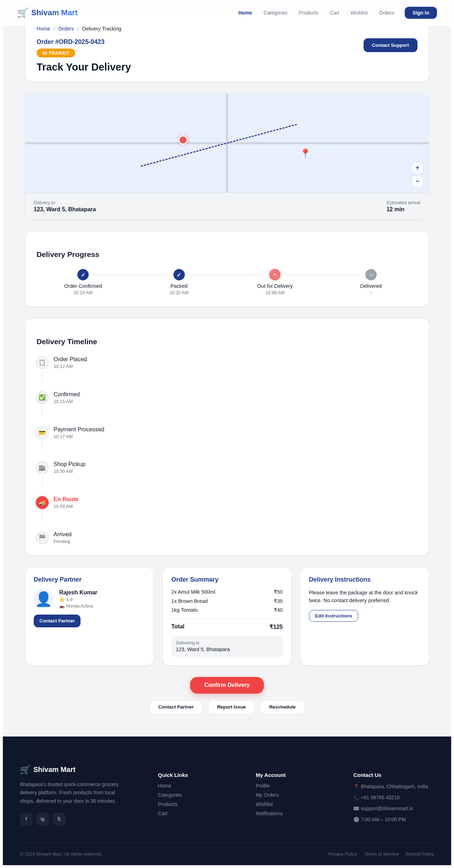Click the red delivery vehicle marker on map
Image resolution: width=454 pixels, height=868 pixels.
183,140
